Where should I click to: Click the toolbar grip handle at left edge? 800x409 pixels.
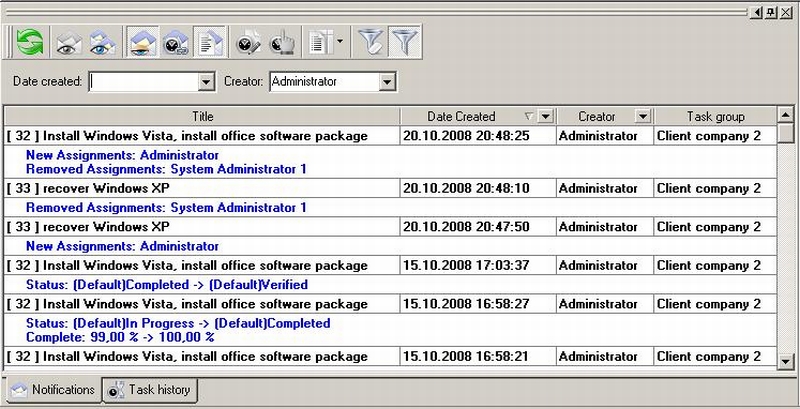[9, 42]
